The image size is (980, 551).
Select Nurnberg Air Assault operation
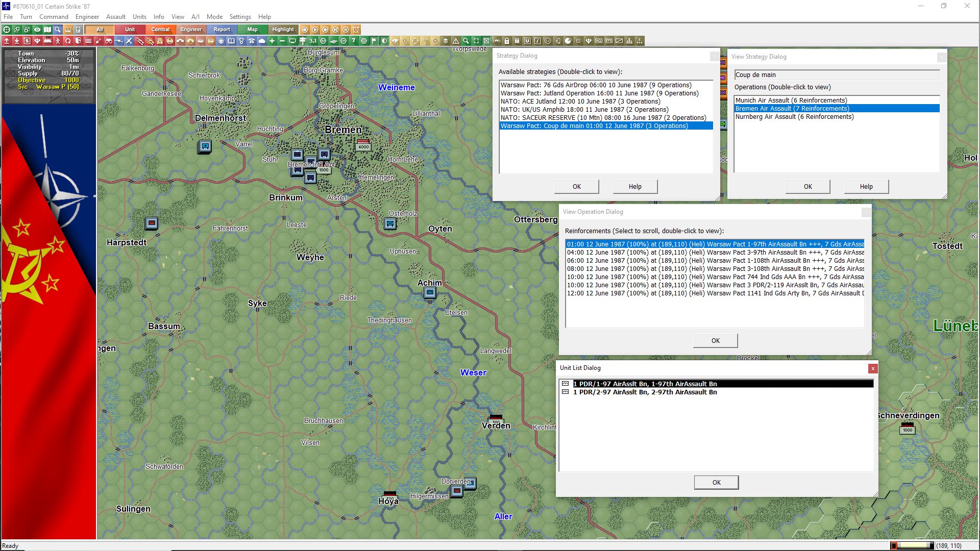[794, 117]
